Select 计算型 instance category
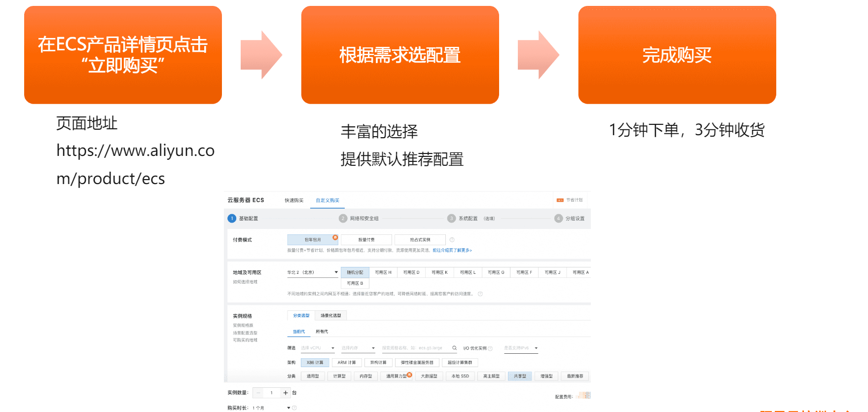 [x=339, y=376]
